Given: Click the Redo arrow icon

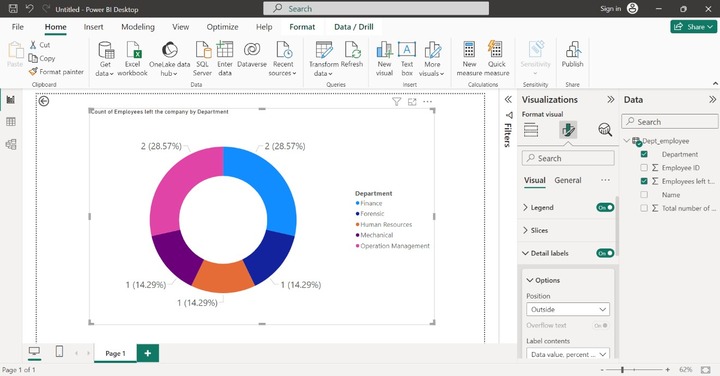Looking at the screenshot, I should tap(45, 9).
